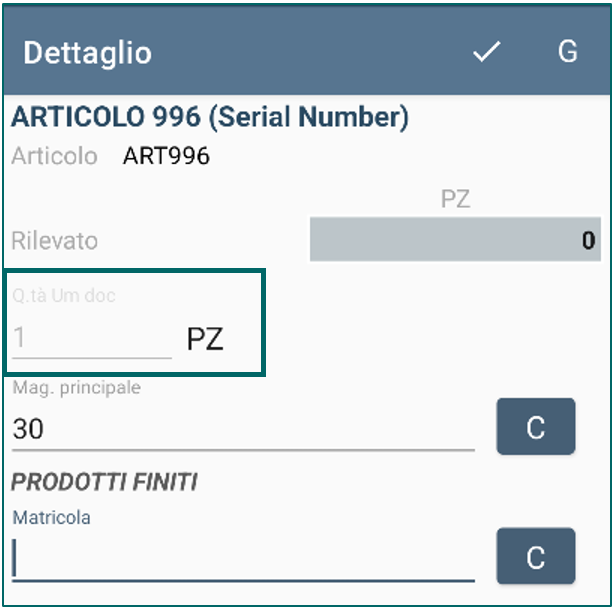Click the Q.tà Um doc quantity field

(92, 338)
